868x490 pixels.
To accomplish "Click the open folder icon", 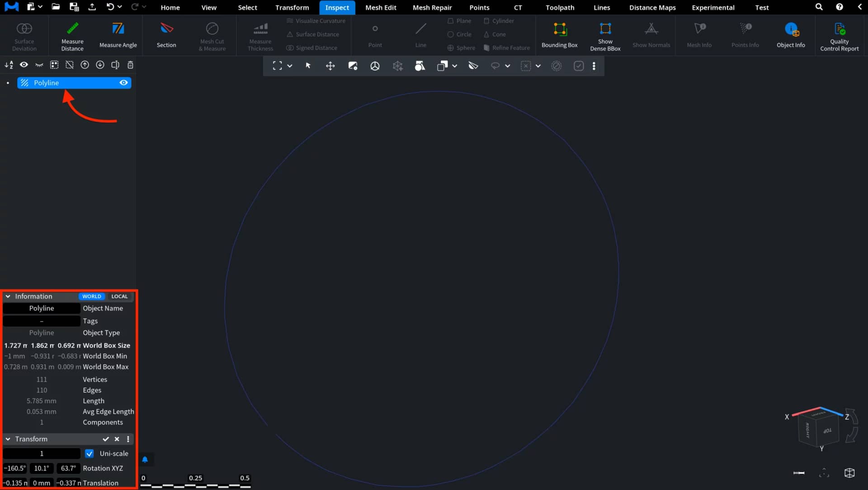I will point(56,7).
